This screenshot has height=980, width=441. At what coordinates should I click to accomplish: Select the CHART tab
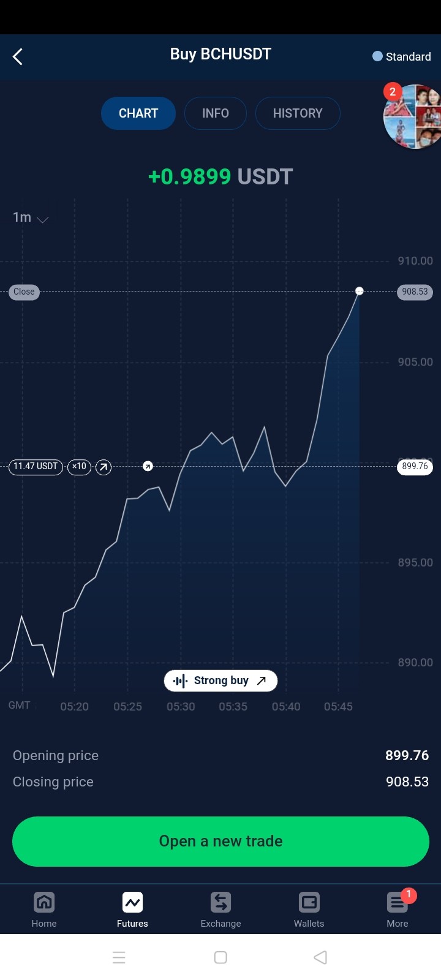pos(138,113)
